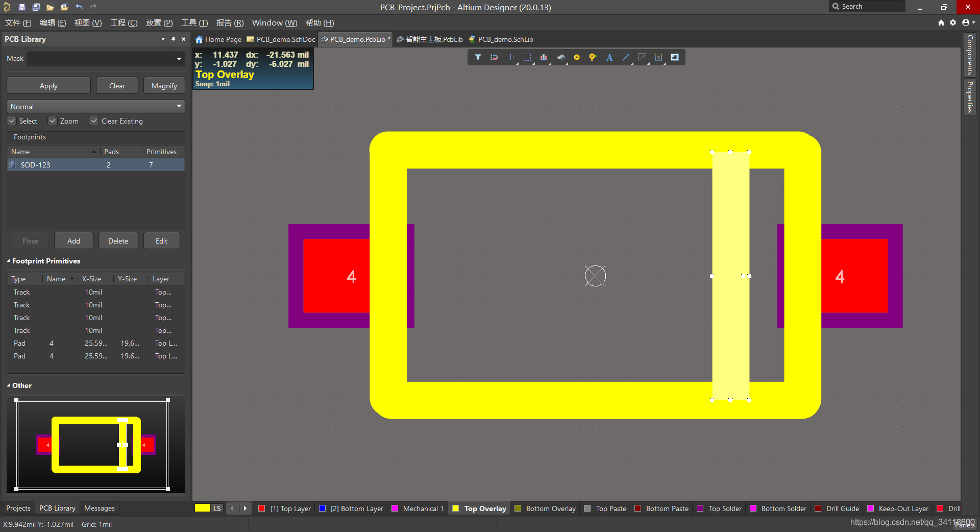Select the Place String text tool
980x532 pixels.
[x=609, y=57]
